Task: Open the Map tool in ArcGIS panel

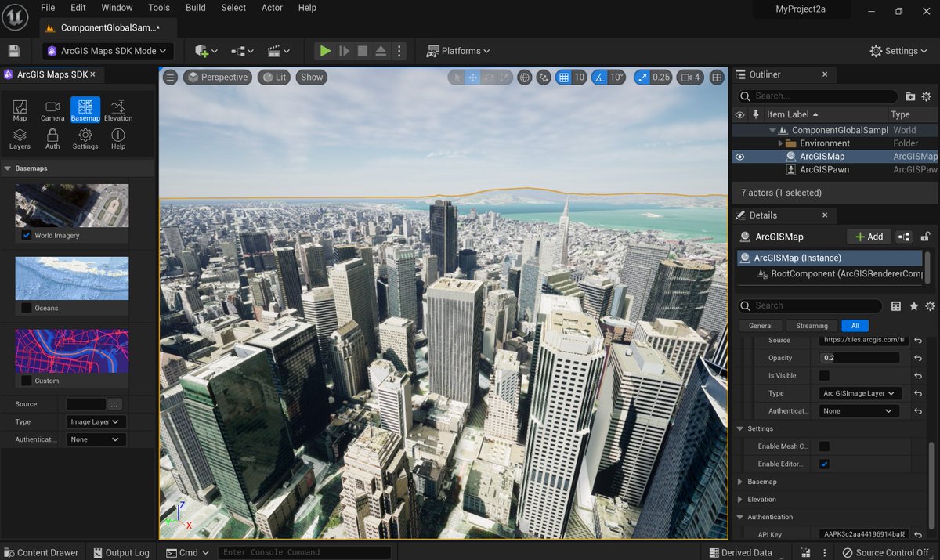Action: 20,110
